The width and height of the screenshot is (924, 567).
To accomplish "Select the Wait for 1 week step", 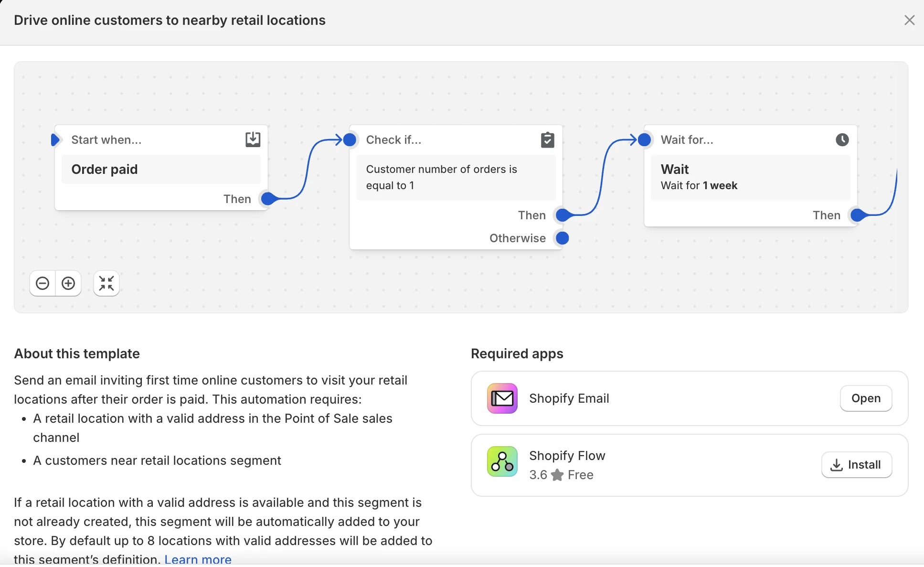I will (750, 177).
